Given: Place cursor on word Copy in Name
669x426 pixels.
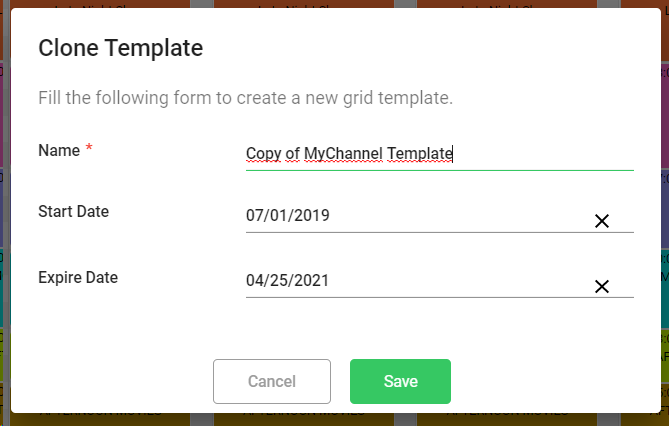Looking at the screenshot, I should point(262,154).
